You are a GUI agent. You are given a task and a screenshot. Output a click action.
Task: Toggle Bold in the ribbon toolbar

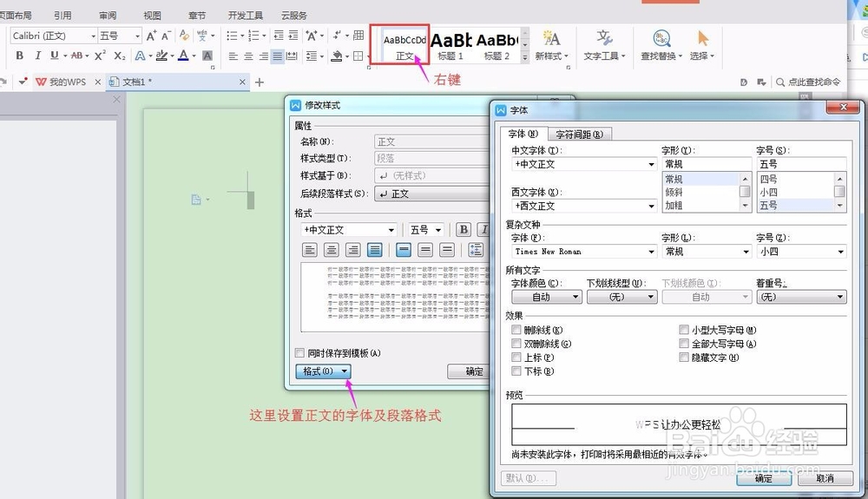(x=19, y=56)
